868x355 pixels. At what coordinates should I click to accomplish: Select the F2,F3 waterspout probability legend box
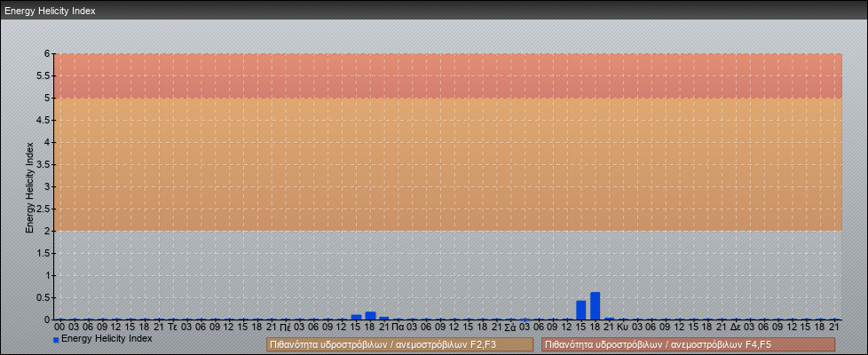[399, 344]
